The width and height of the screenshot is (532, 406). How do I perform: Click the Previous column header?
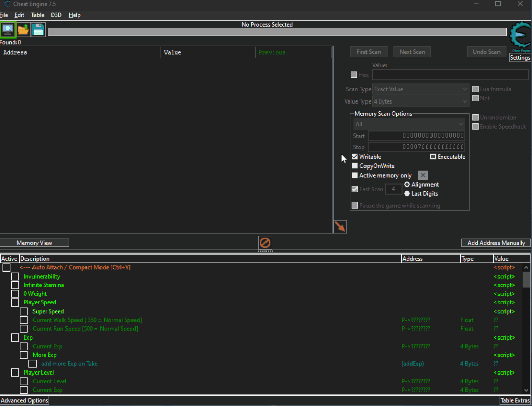(293, 53)
